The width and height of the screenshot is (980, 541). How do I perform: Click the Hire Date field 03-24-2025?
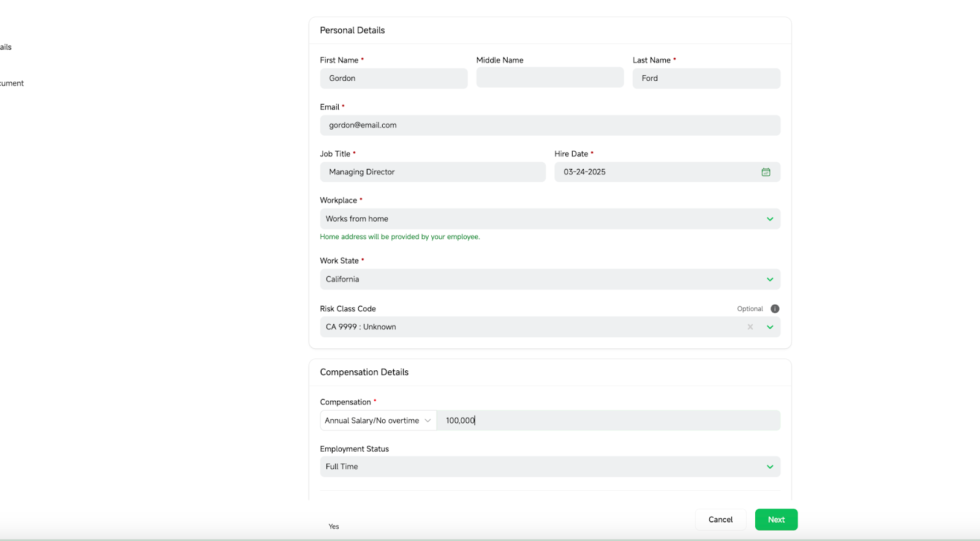(x=667, y=172)
